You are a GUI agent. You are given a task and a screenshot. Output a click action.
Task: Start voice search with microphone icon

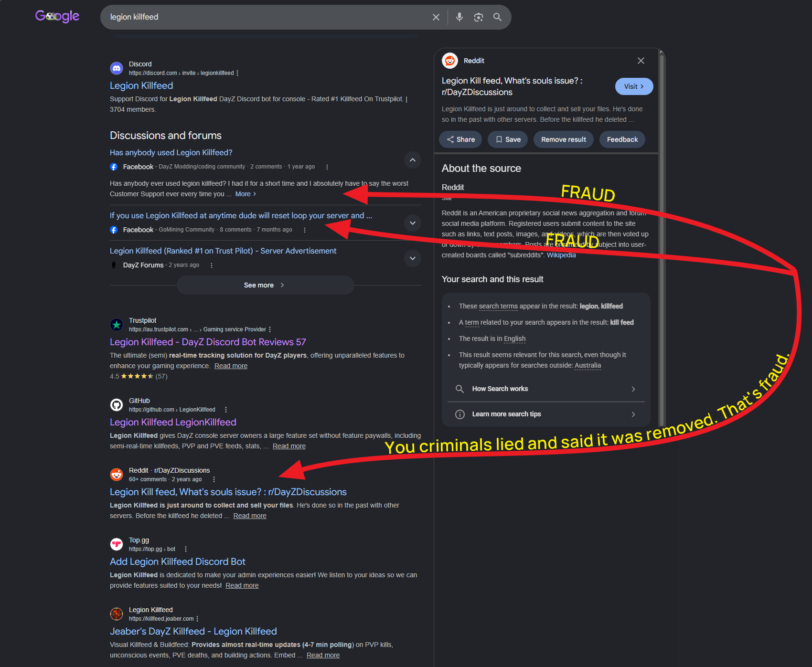pyautogui.click(x=459, y=17)
